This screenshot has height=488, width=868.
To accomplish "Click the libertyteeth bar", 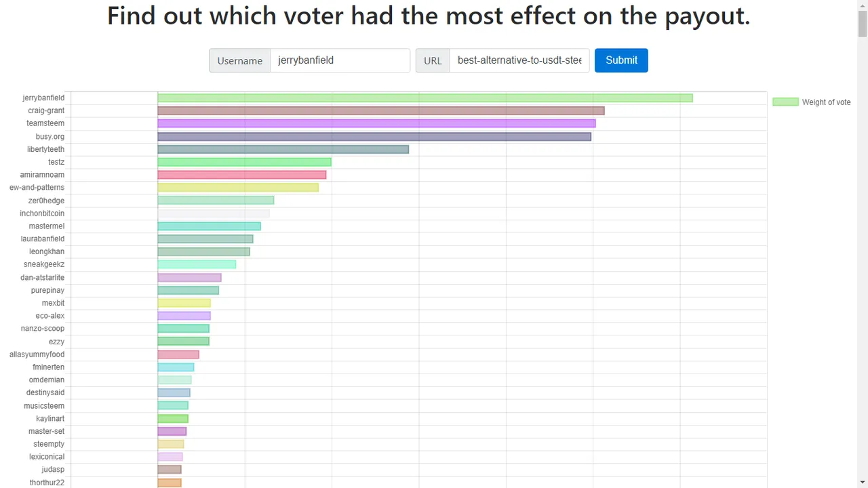I will click(283, 149).
